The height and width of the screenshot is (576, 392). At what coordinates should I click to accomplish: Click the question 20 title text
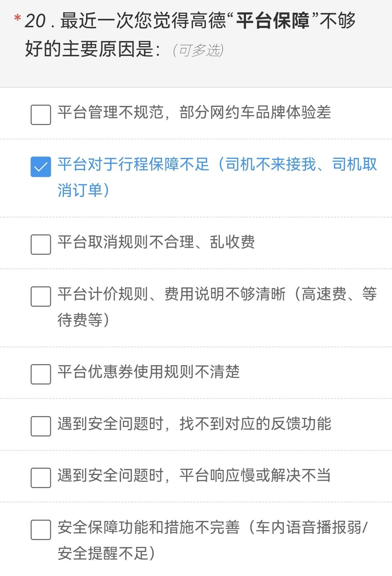[x=190, y=35]
